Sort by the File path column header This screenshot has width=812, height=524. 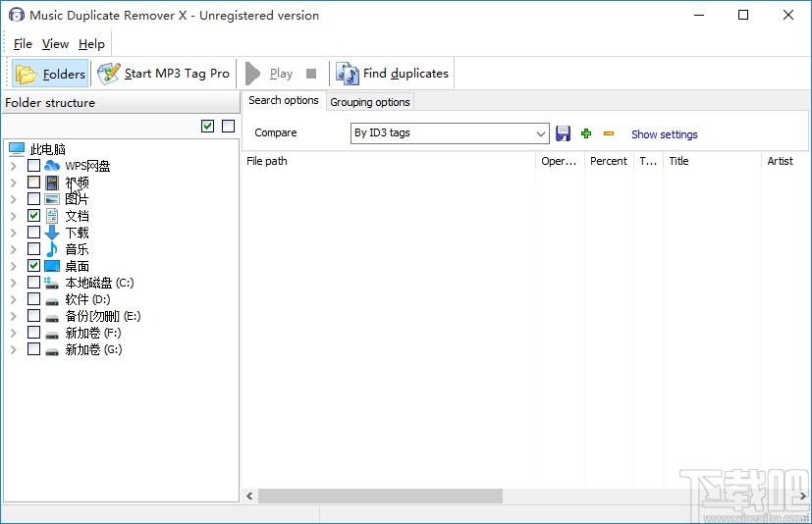click(x=389, y=161)
